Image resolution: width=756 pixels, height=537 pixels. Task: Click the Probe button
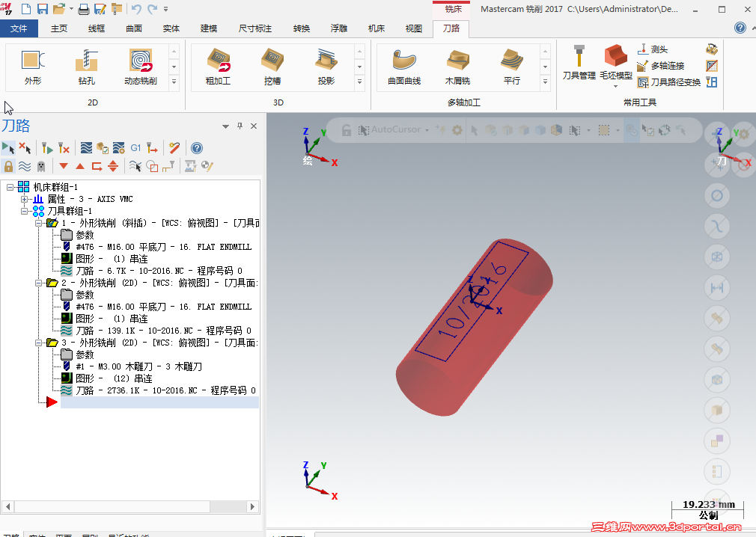[653, 49]
